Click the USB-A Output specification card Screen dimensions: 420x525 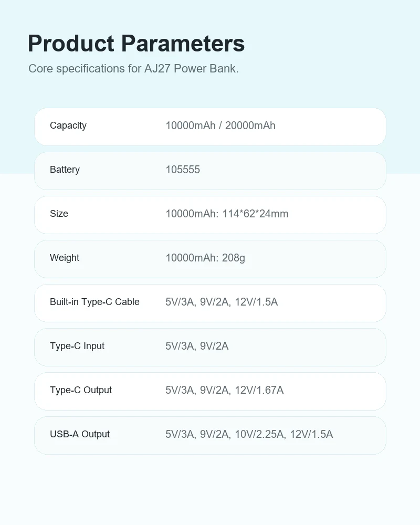(x=210, y=436)
